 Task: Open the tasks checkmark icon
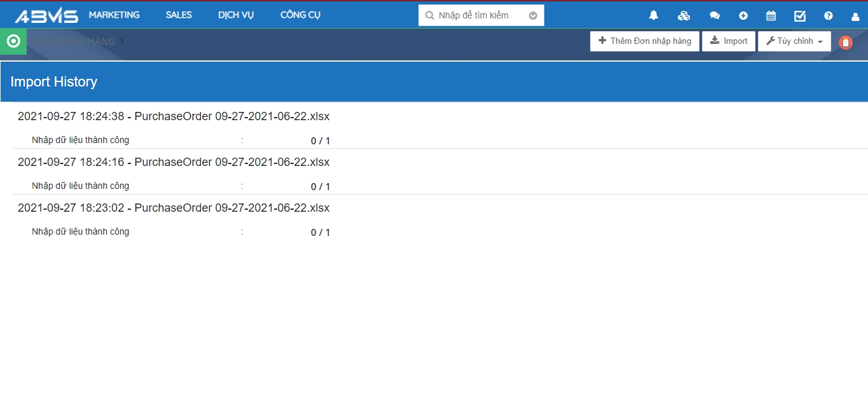(x=800, y=16)
